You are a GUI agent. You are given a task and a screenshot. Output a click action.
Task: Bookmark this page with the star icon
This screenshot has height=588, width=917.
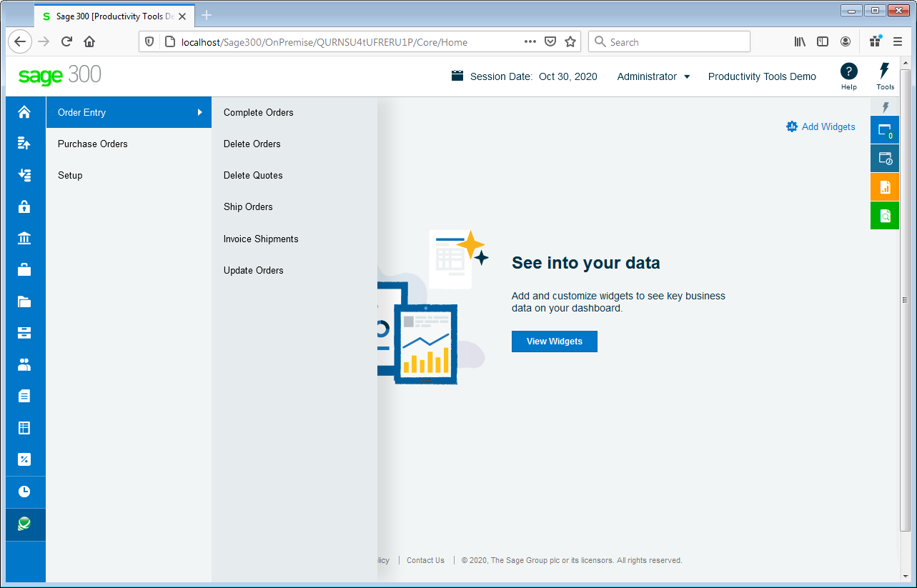[570, 41]
